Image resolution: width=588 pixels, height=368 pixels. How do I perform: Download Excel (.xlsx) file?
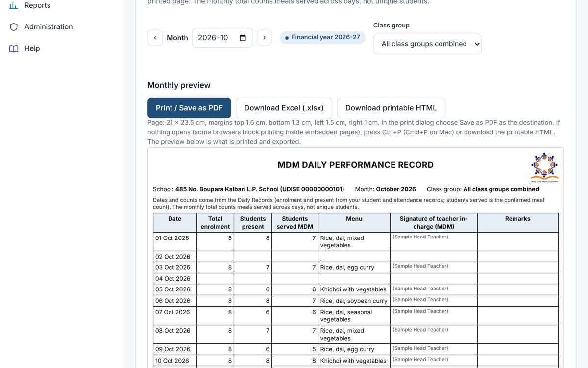tap(284, 108)
